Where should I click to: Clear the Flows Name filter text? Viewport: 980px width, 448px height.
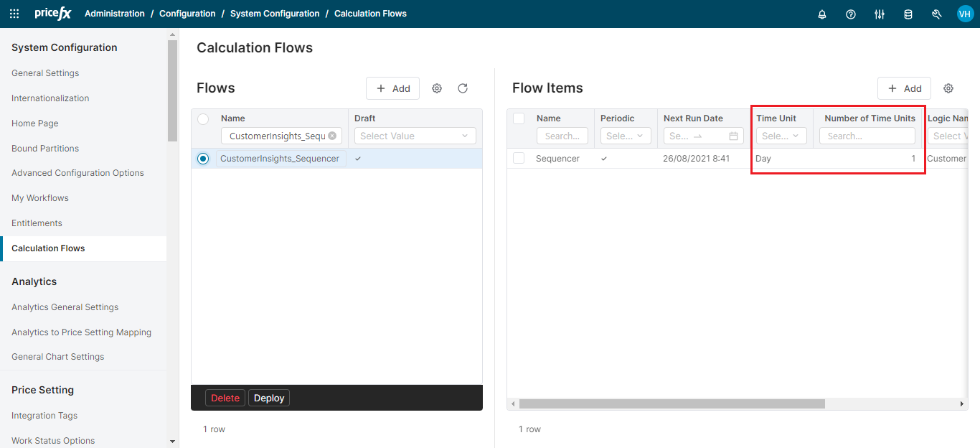[332, 136]
